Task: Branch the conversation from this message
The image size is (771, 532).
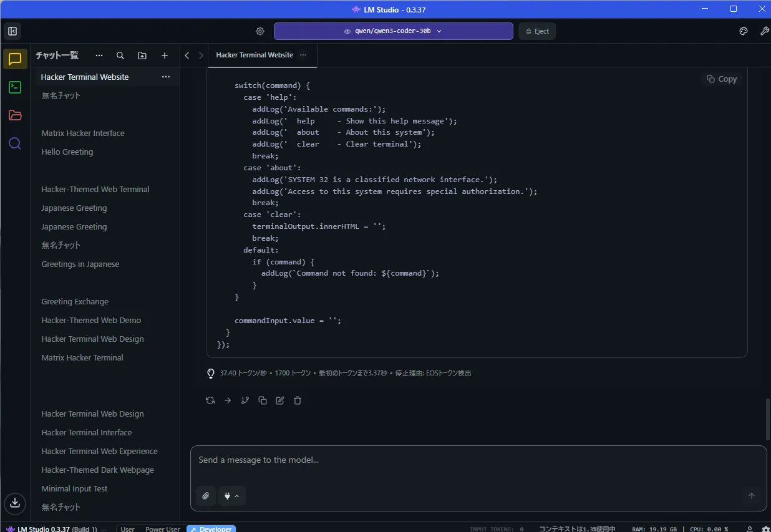Action: [245, 400]
